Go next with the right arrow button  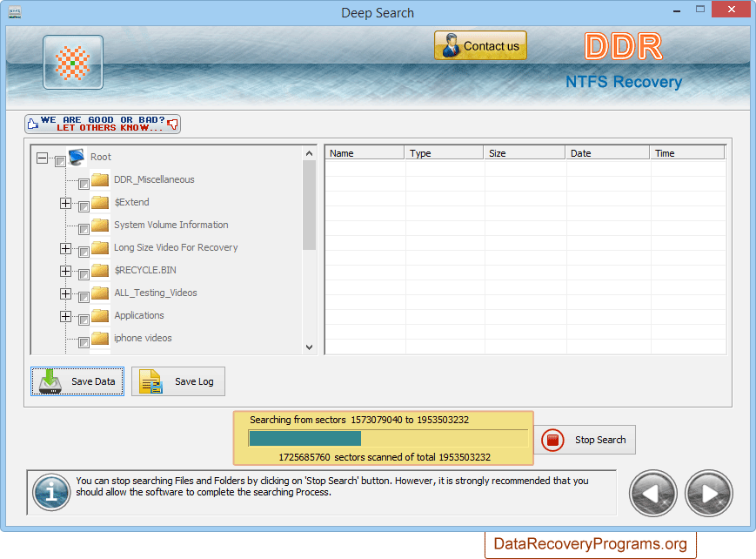pyautogui.click(x=709, y=494)
